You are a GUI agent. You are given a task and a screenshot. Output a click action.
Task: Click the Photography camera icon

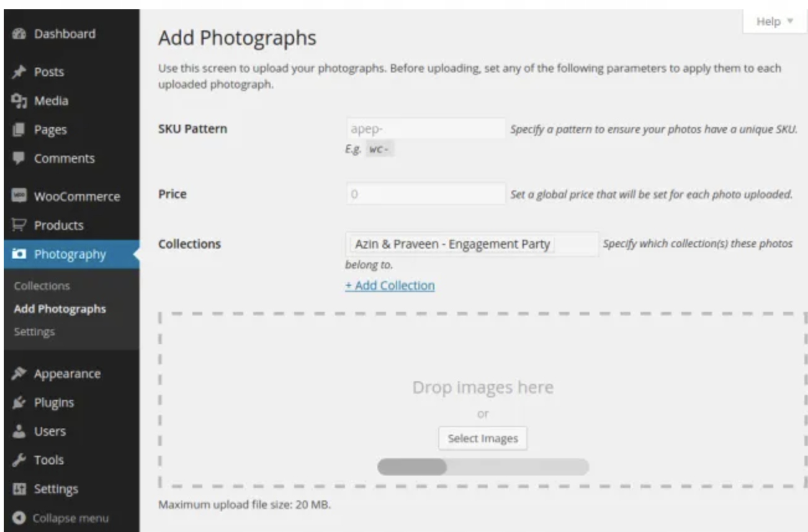coord(19,254)
